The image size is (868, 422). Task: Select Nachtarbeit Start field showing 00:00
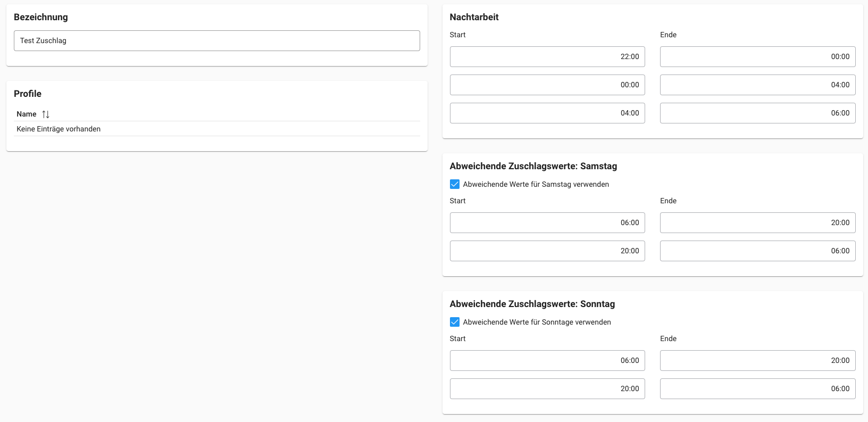click(547, 85)
